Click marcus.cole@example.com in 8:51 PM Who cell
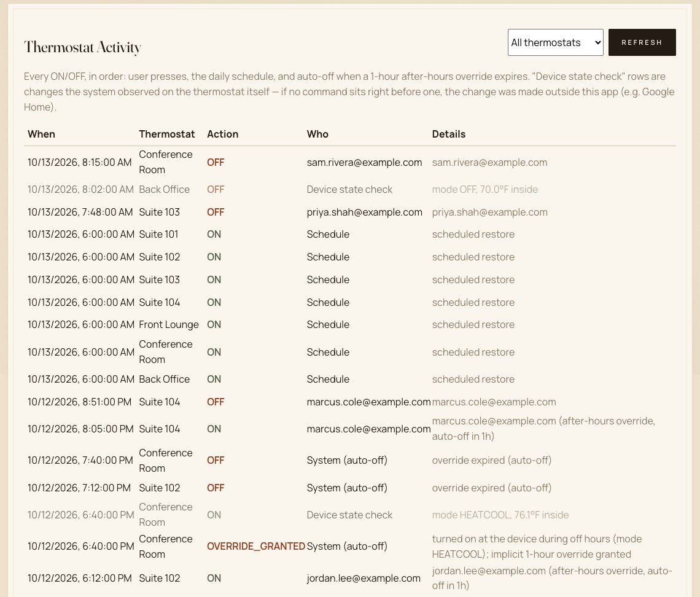 [x=369, y=402]
